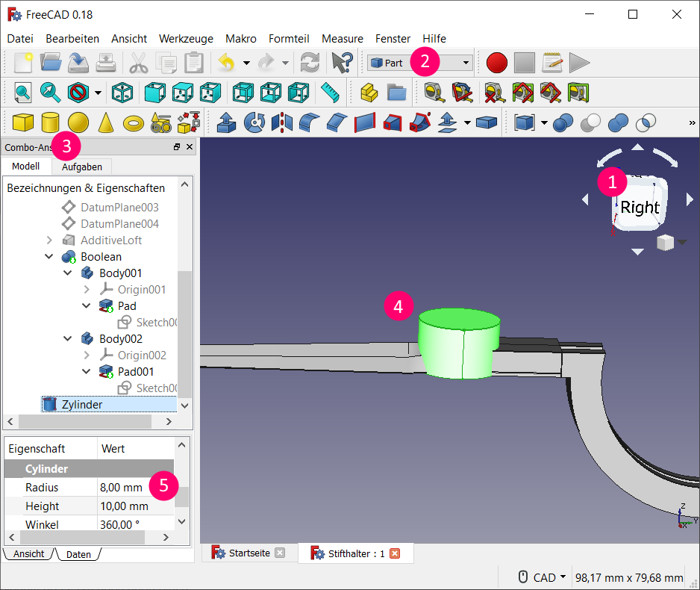
Task: Click the What's This help pointer
Action: pyautogui.click(x=341, y=63)
